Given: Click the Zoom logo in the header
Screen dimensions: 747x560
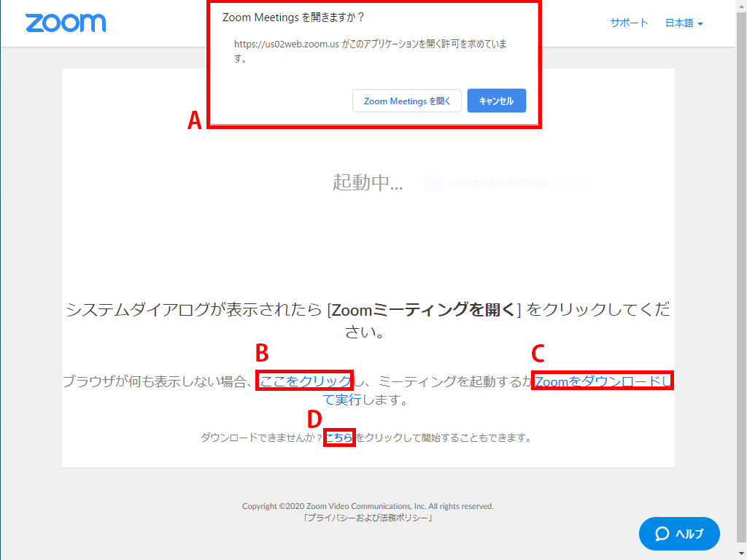Looking at the screenshot, I should point(66,23).
